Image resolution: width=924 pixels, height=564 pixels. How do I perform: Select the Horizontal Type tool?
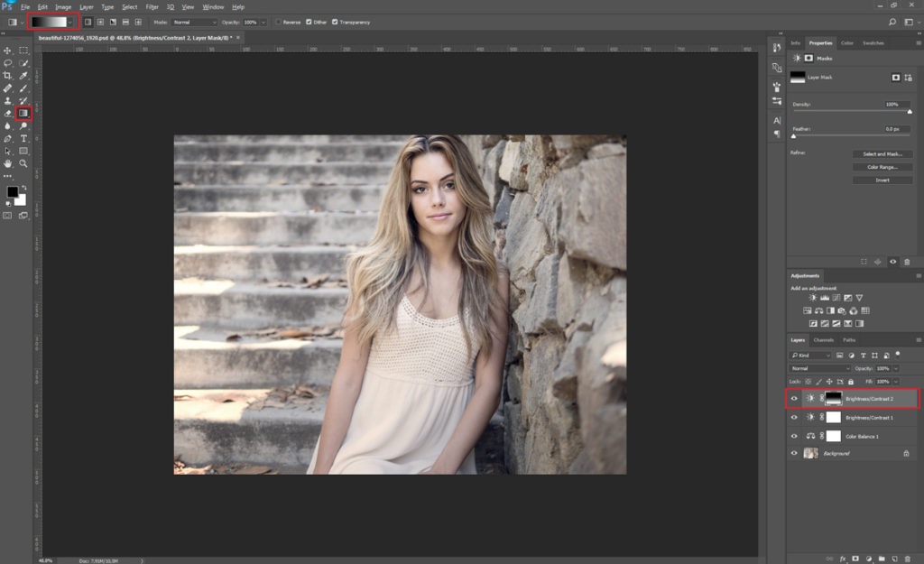tap(23, 139)
